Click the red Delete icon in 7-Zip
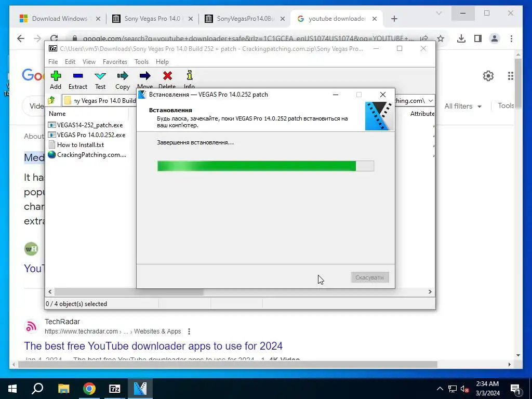 tap(167, 76)
